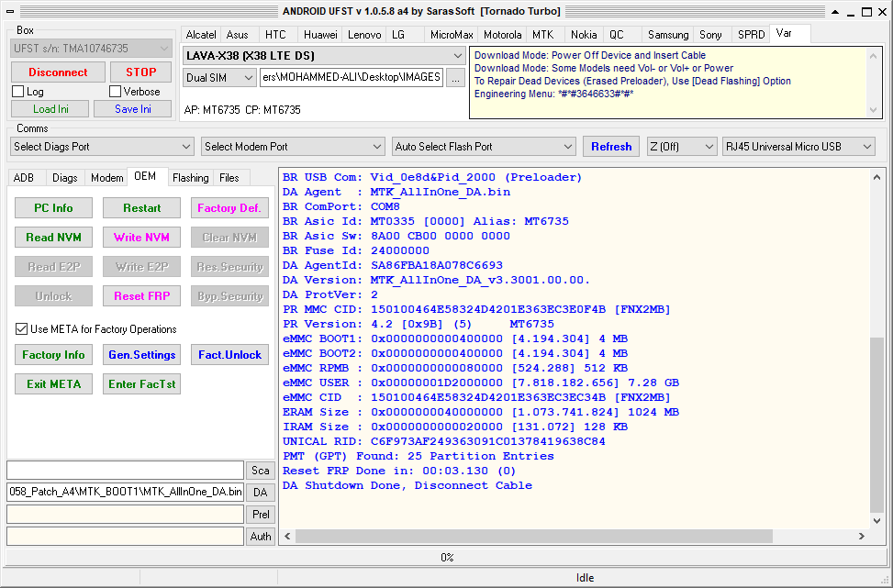Click the Factory Info button

point(53,355)
